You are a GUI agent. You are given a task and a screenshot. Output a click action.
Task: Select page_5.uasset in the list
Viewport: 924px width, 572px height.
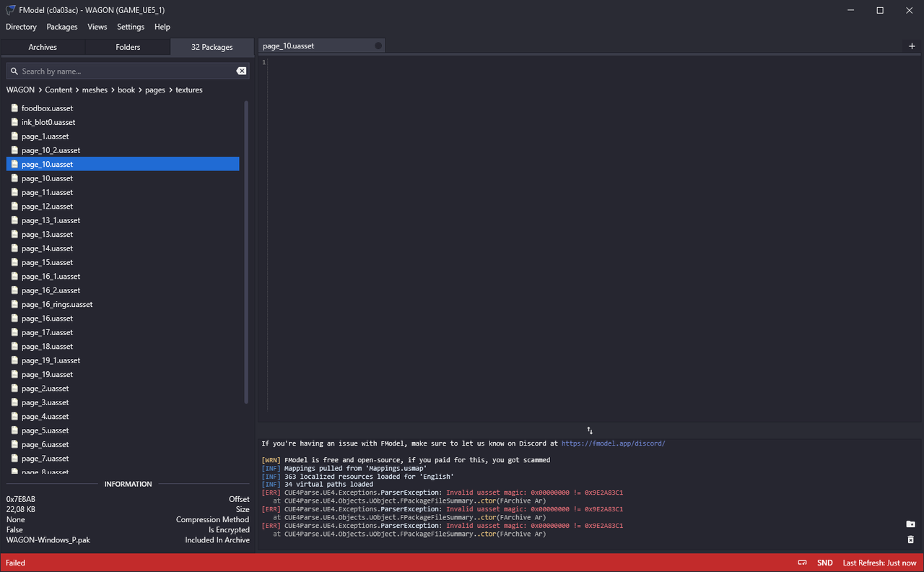coord(123,430)
